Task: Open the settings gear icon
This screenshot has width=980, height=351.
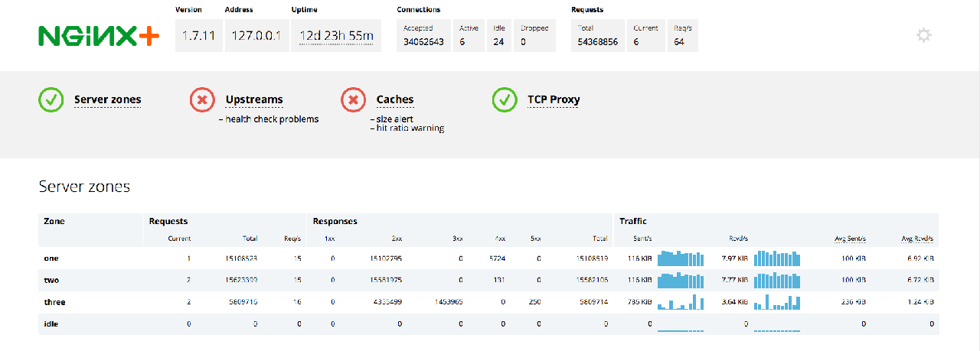Action: click(x=924, y=35)
